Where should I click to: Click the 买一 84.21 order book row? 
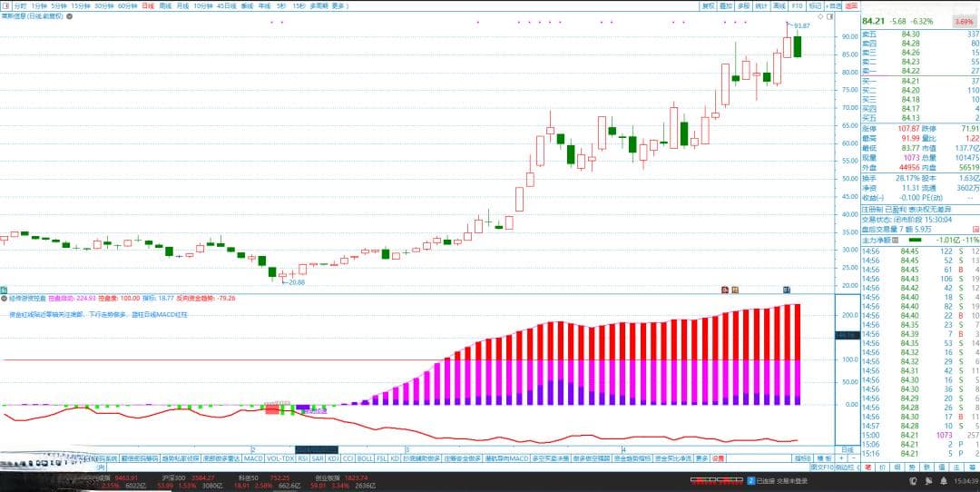(x=920, y=82)
